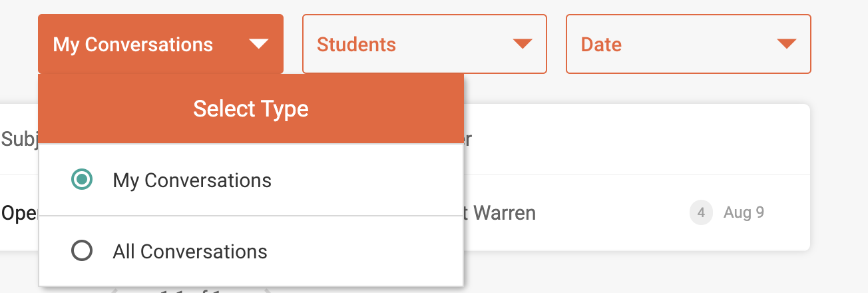Viewport: 868px width, 293px height.
Task: Click the Date dropdown arrow icon
Action: click(787, 44)
